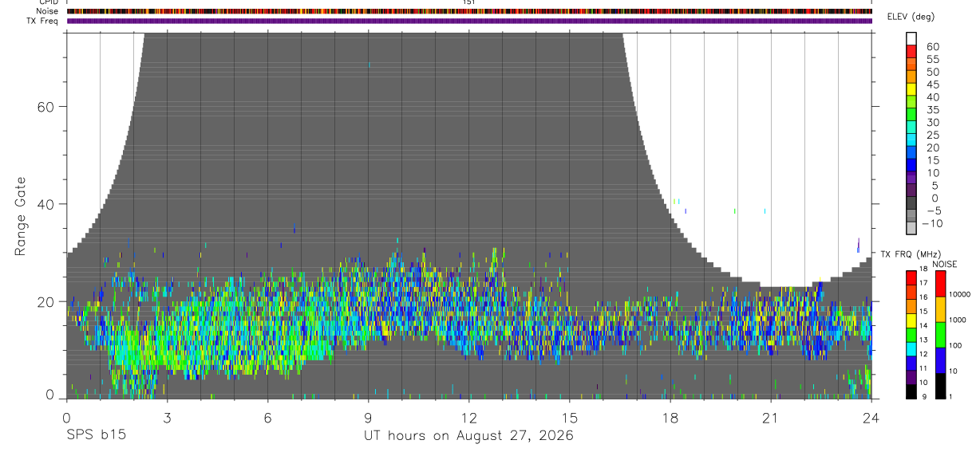Click the Noise strip above the plot

click(469, 11)
